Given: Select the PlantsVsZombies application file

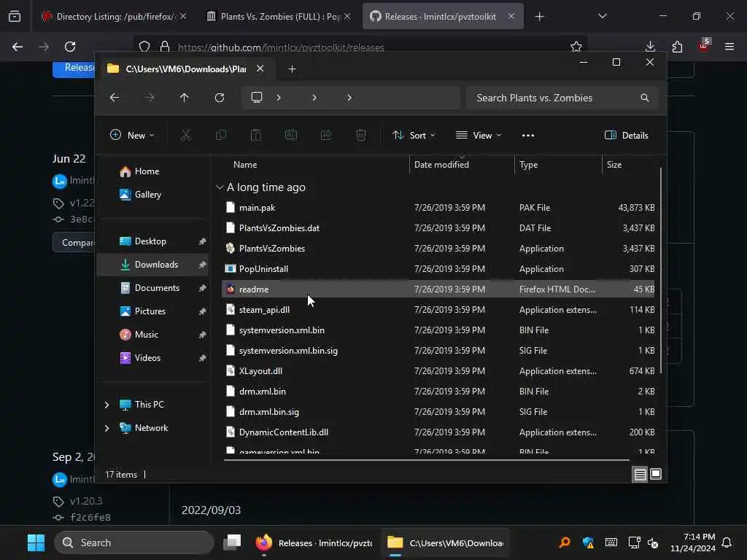Looking at the screenshot, I should point(438,249).
